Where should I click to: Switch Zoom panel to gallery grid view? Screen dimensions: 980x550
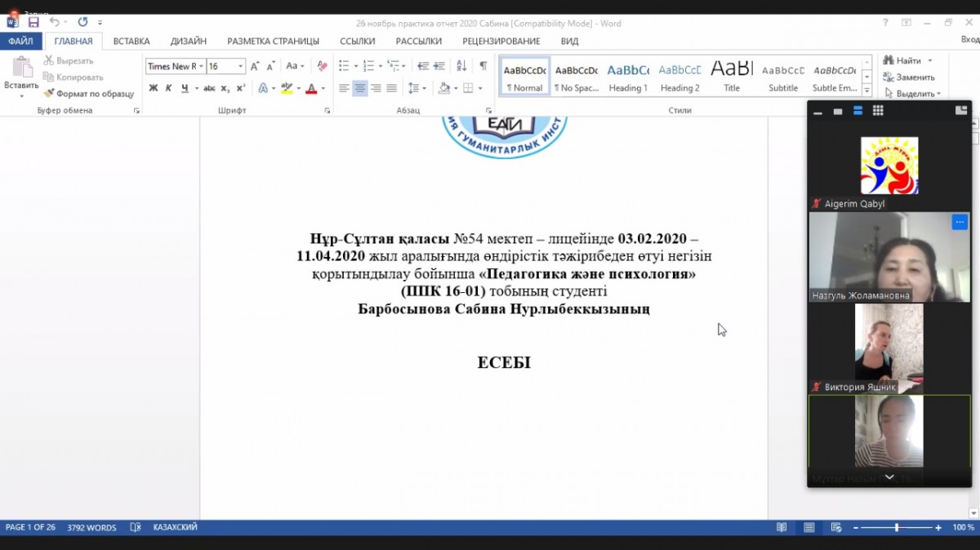[878, 111]
